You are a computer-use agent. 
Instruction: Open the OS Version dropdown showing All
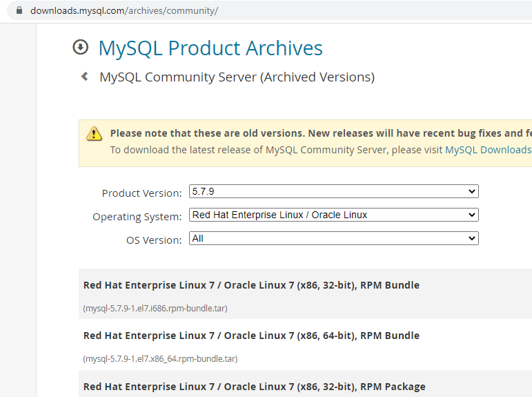tap(334, 238)
